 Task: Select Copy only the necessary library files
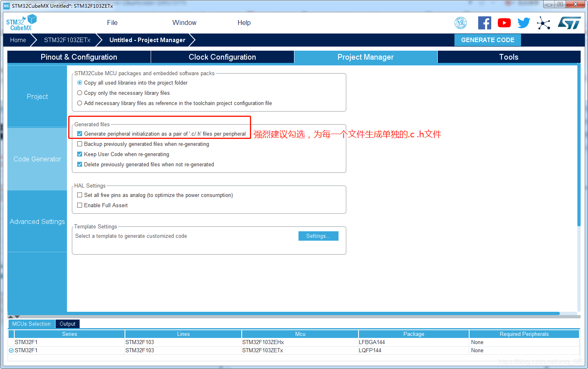[x=80, y=93]
